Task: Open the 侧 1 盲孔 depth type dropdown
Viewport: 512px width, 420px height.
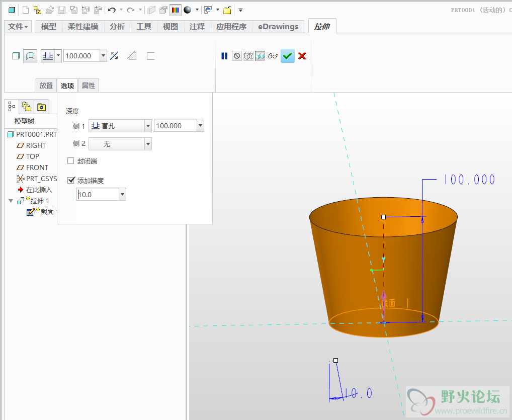Action: click(x=148, y=126)
